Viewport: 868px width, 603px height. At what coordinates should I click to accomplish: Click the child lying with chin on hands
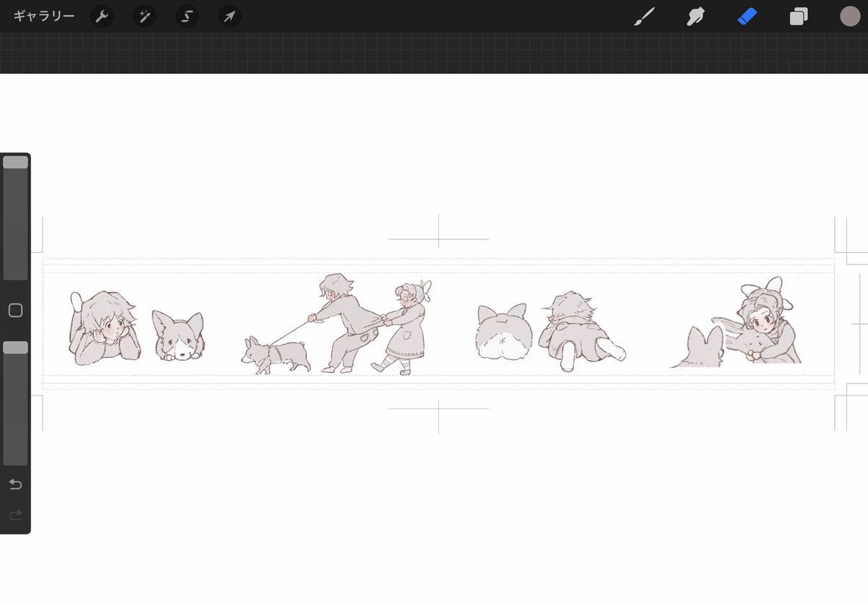106,328
